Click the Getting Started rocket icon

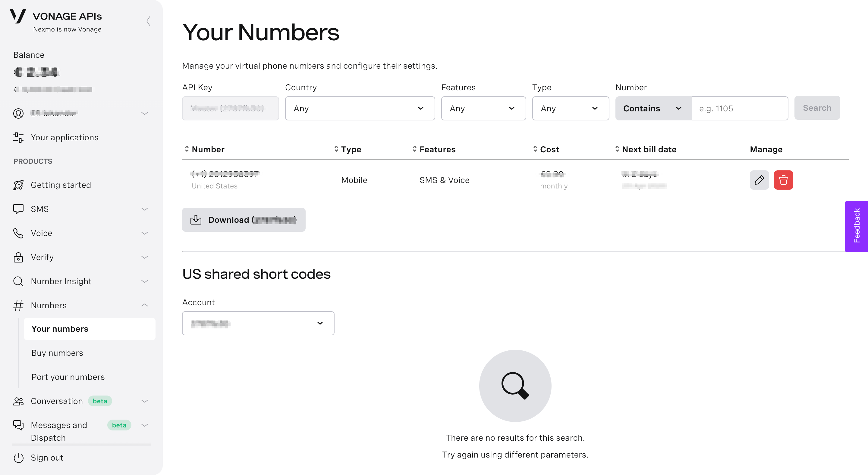(x=18, y=185)
